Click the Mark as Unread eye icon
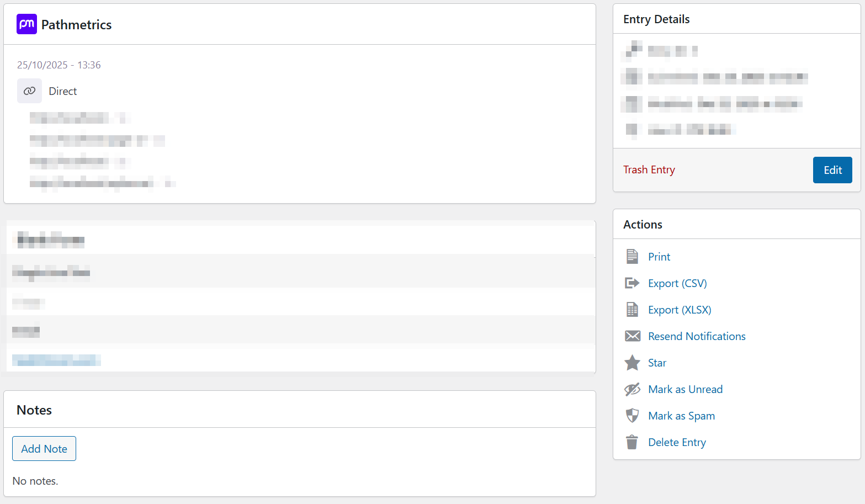The height and width of the screenshot is (504, 865). pos(632,389)
